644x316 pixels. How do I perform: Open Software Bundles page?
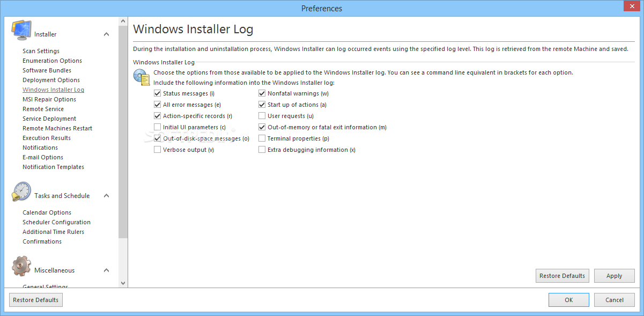pos(47,70)
